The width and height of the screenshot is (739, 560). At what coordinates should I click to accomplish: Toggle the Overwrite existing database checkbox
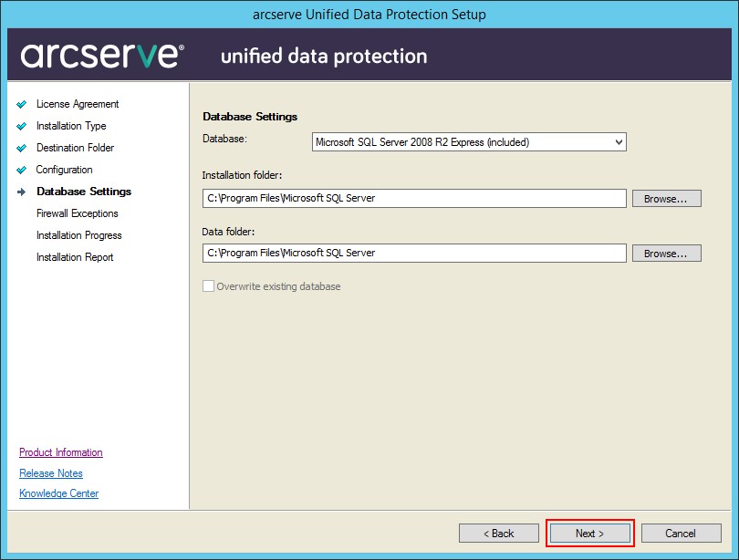pyautogui.click(x=208, y=285)
